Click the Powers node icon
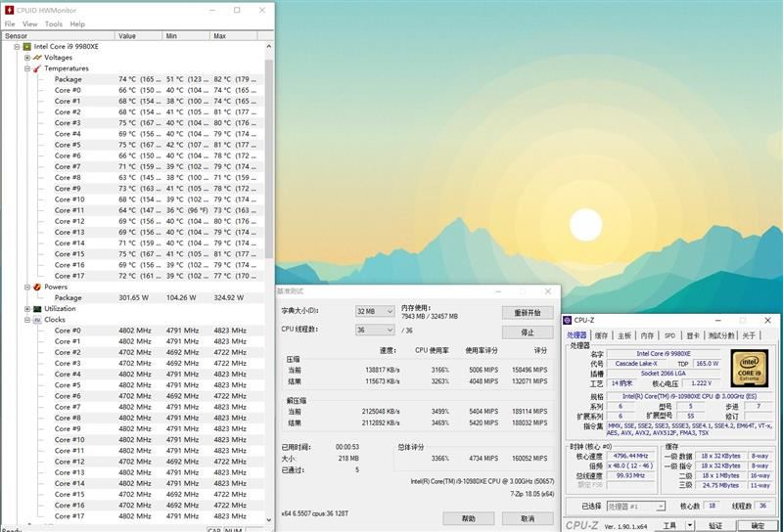Image resolution: width=783 pixels, height=532 pixels. tap(37, 287)
